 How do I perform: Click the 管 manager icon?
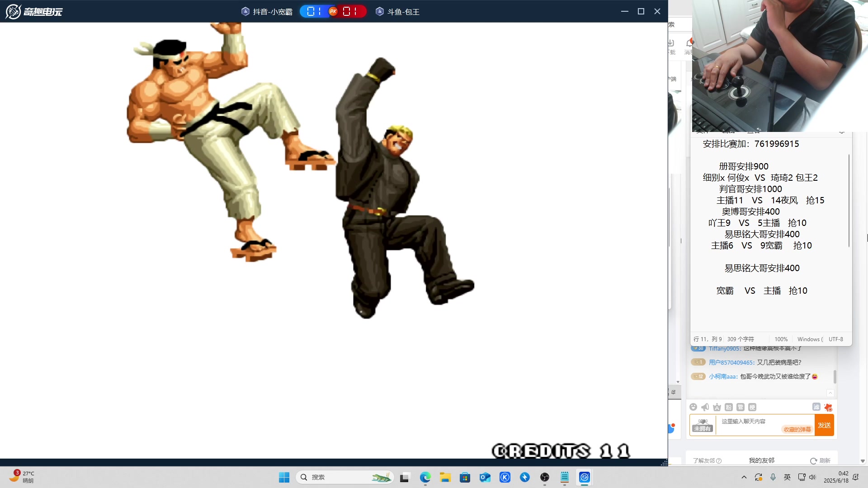(741, 407)
